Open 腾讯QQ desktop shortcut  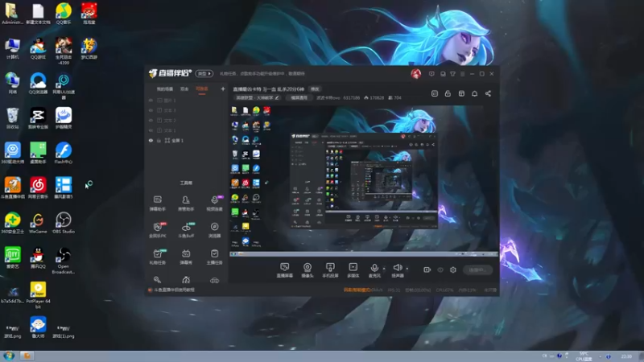pos(38,257)
